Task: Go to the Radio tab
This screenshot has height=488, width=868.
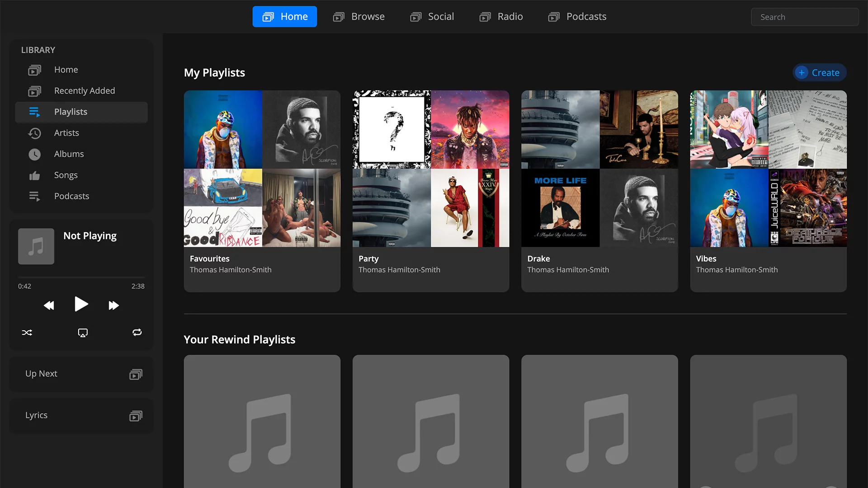Action: (x=501, y=17)
